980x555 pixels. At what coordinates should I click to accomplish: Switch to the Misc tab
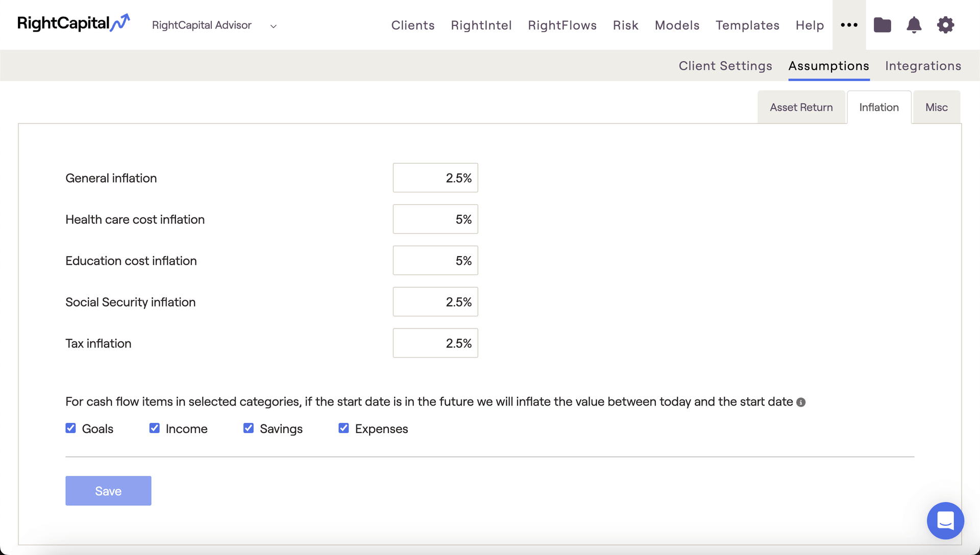coord(936,107)
